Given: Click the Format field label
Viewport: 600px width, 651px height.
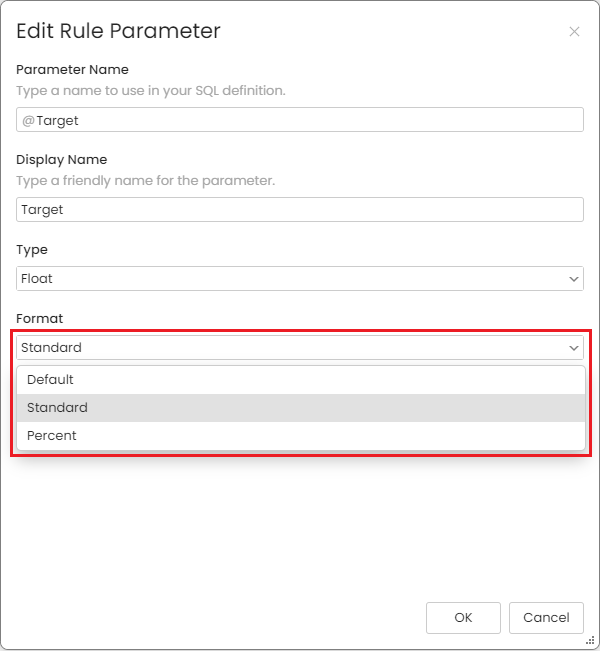Looking at the screenshot, I should coord(39,318).
